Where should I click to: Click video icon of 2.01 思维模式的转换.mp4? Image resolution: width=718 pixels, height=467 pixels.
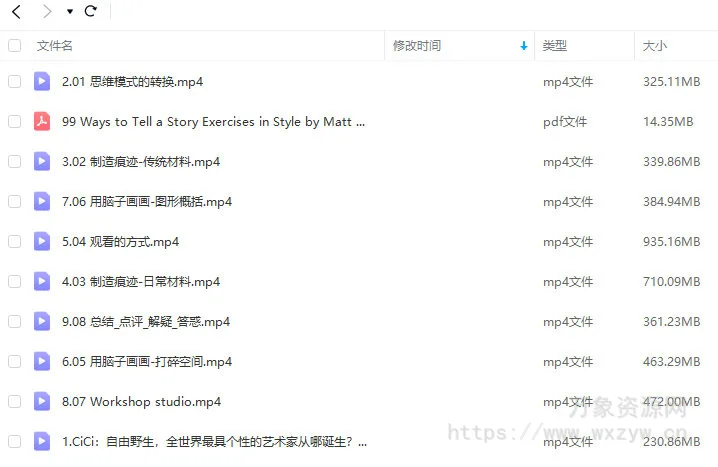click(x=42, y=82)
